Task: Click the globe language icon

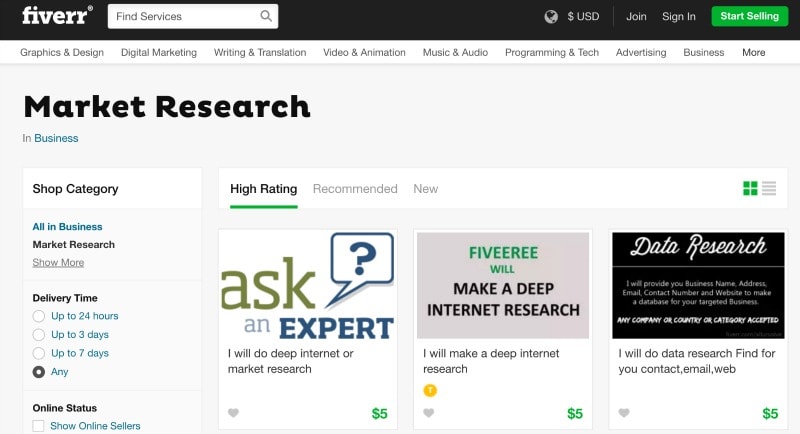Action: [551, 17]
